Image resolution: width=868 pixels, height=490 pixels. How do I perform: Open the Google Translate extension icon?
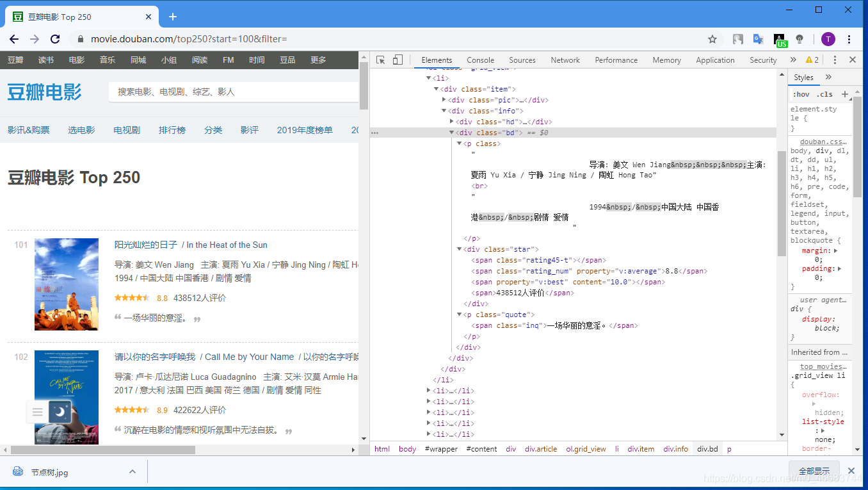[x=758, y=39]
